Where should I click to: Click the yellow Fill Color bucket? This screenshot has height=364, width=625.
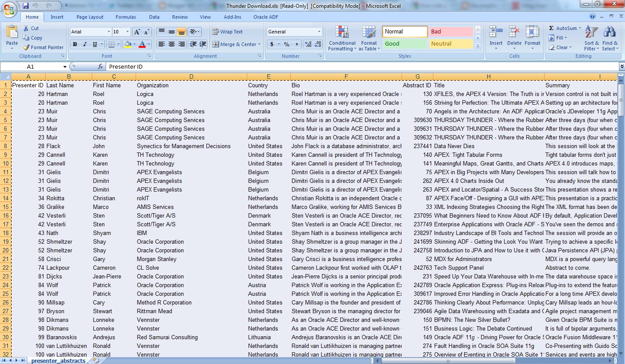tap(128, 44)
